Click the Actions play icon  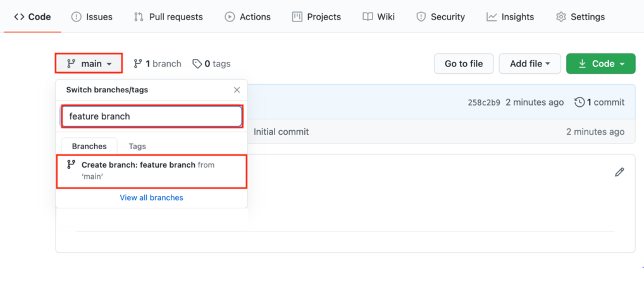tap(230, 17)
